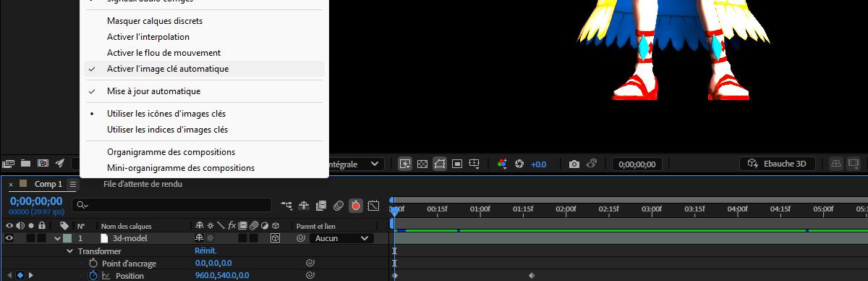Collapse the 3d-model layer properties
Viewport: 868px width, 281px height.
tap(58, 238)
